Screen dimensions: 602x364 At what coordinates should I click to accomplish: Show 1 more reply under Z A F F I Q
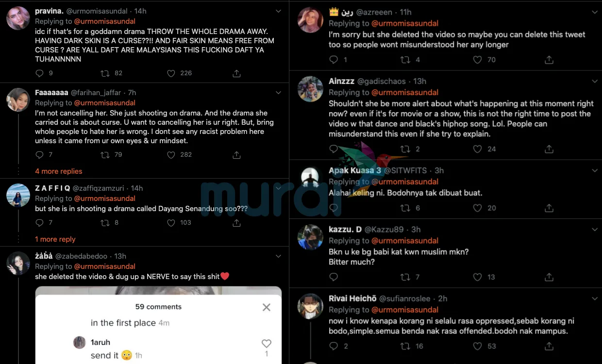click(x=55, y=239)
